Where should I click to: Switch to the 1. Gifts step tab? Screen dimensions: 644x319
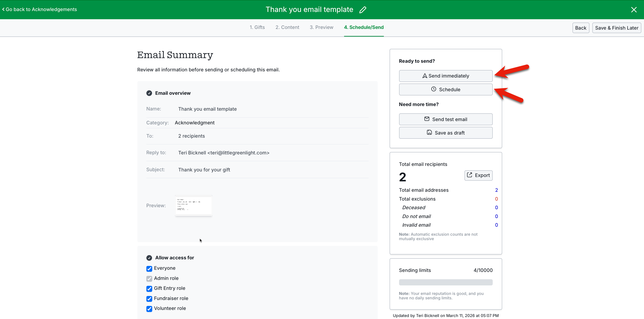pos(257,27)
